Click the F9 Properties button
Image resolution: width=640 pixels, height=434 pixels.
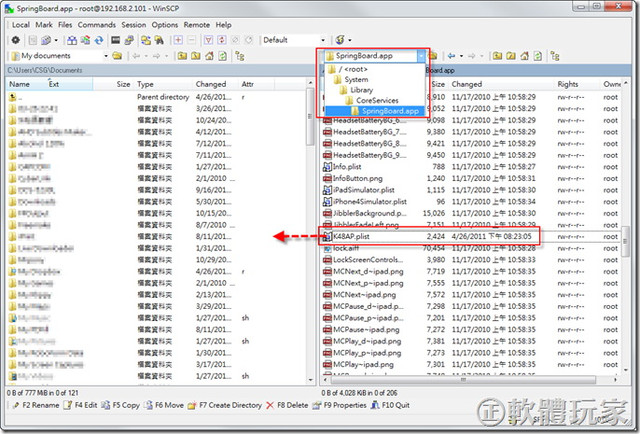pos(340,405)
